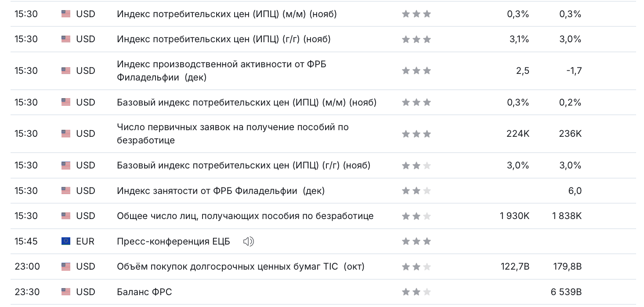Viewport: 644px width, 307px height.
Task: Click the star rating for Индекс занятости от ФРБ Филадельфии
Action: pos(416,191)
